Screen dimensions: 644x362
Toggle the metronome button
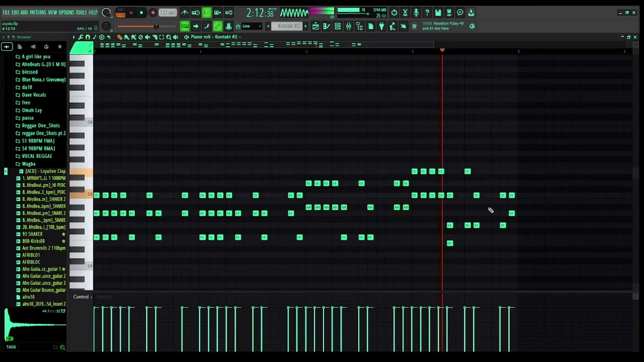coord(185,13)
